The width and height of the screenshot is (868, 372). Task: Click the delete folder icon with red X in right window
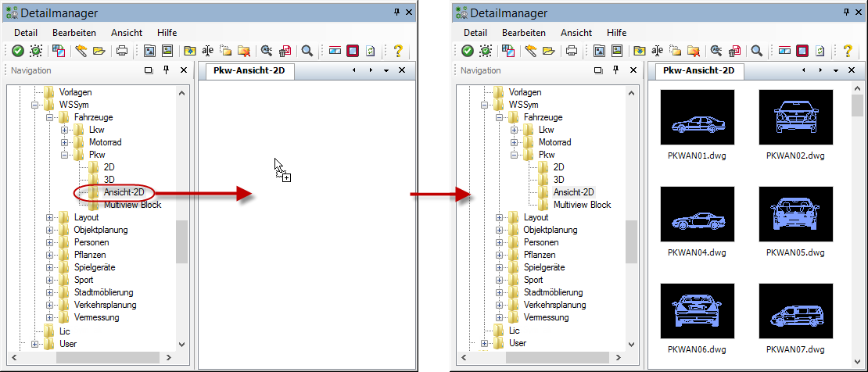pyautogui.click(x=694, y=51)
